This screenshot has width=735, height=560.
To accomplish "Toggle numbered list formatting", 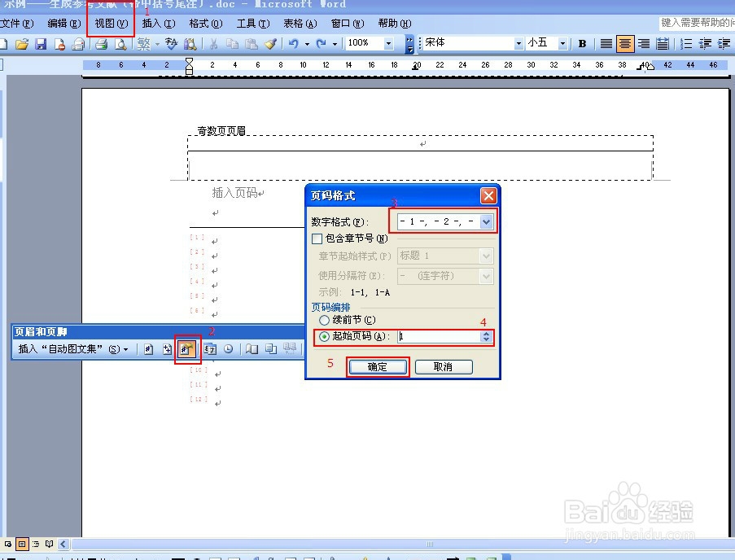I will click(x=686, y=44).
